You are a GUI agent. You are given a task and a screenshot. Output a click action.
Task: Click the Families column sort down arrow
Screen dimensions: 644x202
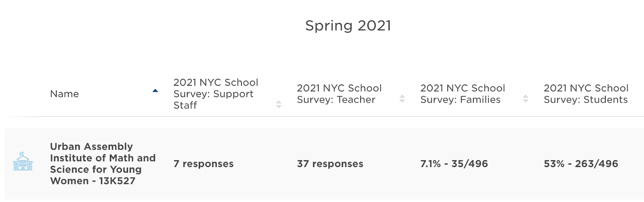(526, 101)
